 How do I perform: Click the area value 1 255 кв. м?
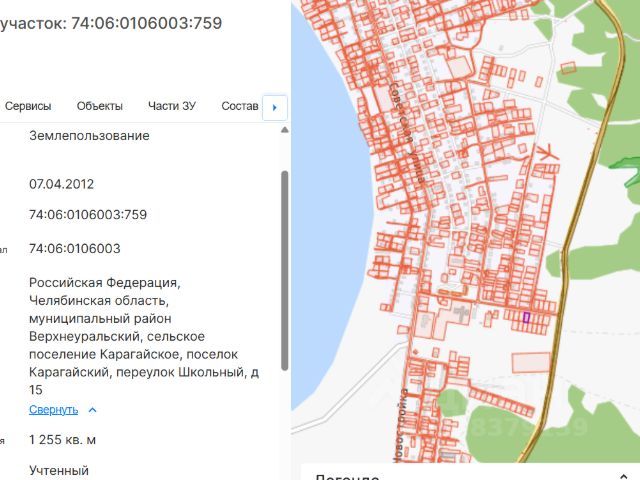click(62, 440)
